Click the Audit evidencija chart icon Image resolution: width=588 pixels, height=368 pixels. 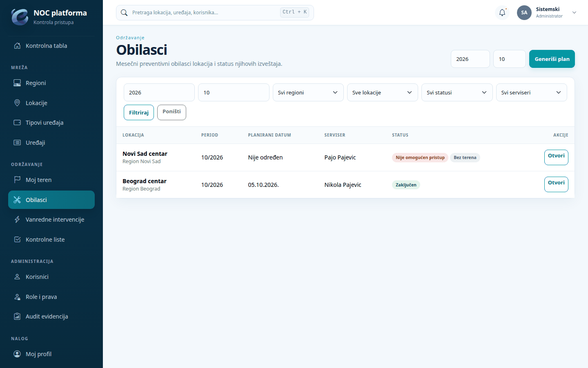tap(17, 316)
